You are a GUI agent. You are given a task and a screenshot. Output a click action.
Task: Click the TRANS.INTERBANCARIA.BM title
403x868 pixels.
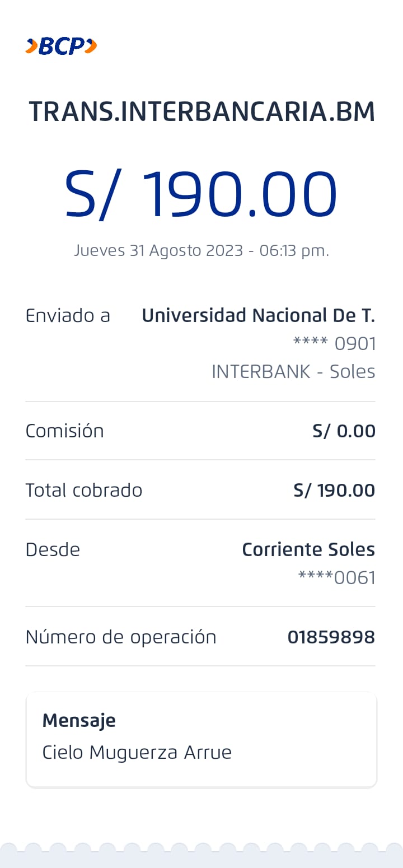coord(201,112)
